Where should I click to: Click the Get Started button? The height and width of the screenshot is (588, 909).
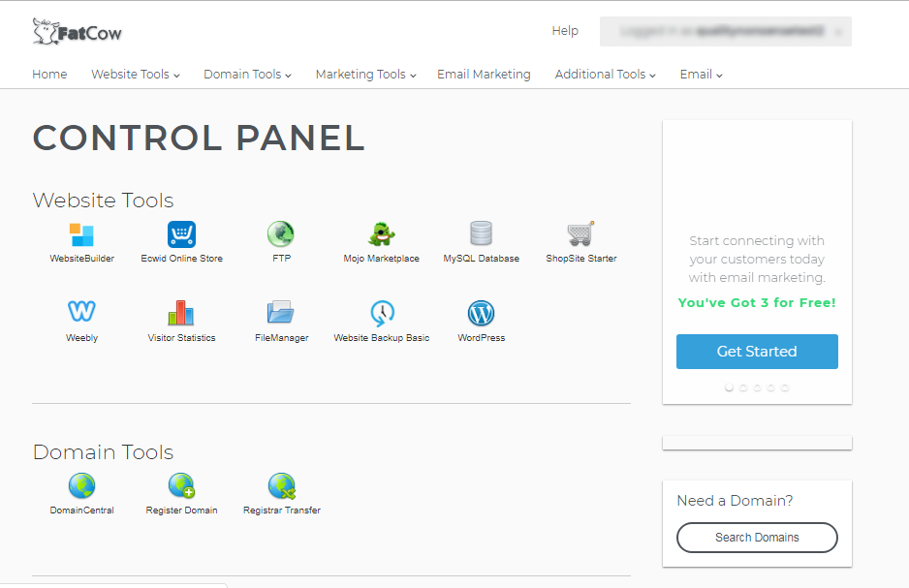click(x=757, y=352)
